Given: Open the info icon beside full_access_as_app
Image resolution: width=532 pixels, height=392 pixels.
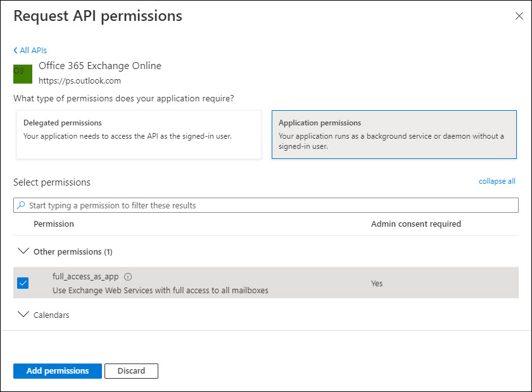Looking at the screenshot, I should pyautogui.click(x=128, y=277).
